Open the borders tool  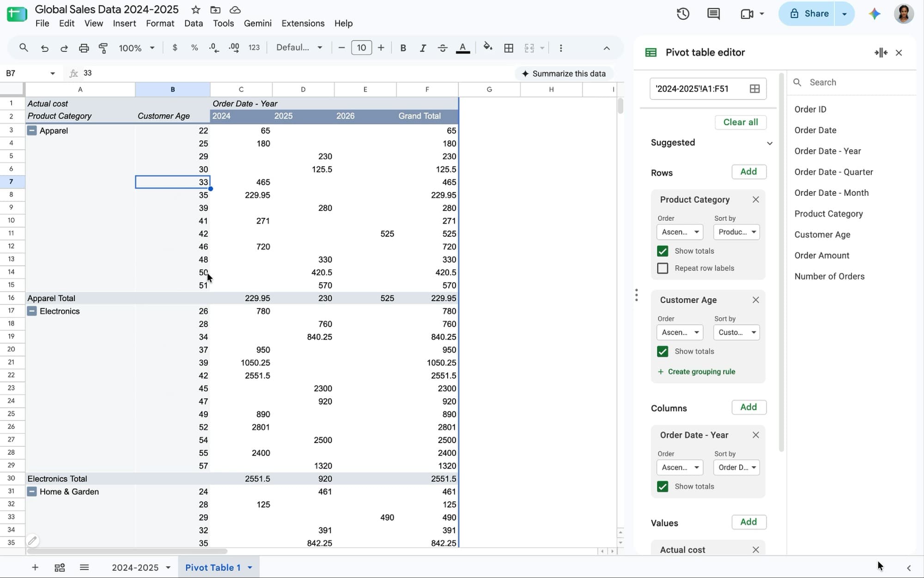pyautogui.click(x=509, y=48)
